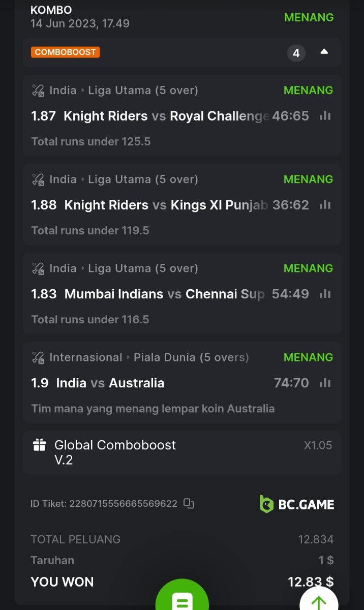Tap the KOMBO bet header title
This screenshot has height=610, width=364.
[51, 10]
